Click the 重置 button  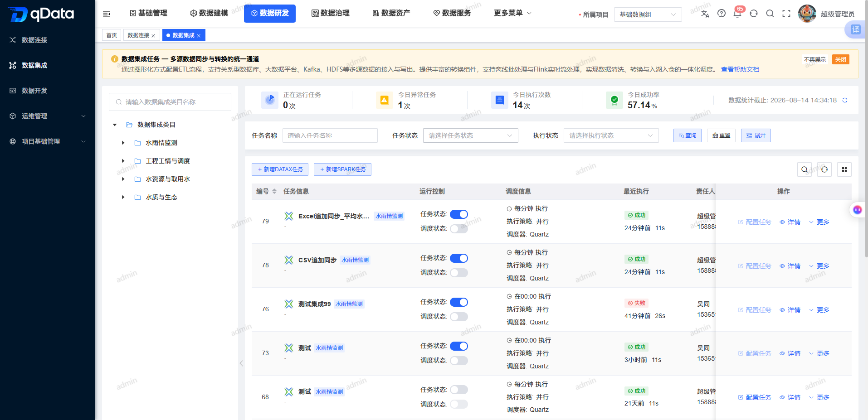coord(721,135)
